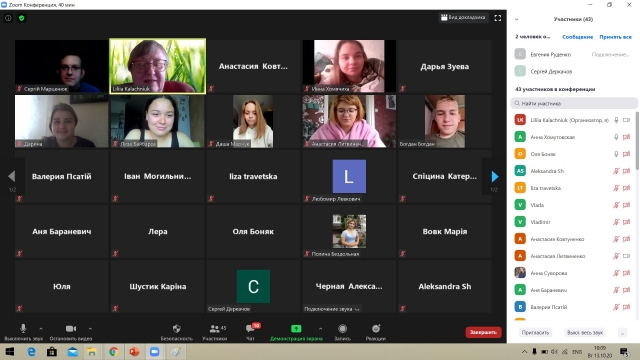This screenshot has width=640, height=360.
Task: Select Любомир tile with L avatar
Action: coord(349,176)
